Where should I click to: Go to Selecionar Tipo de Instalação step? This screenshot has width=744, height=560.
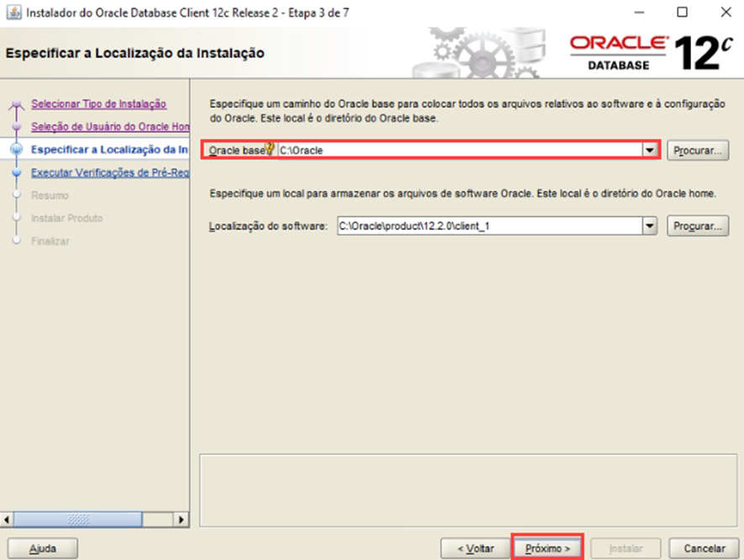99,104
